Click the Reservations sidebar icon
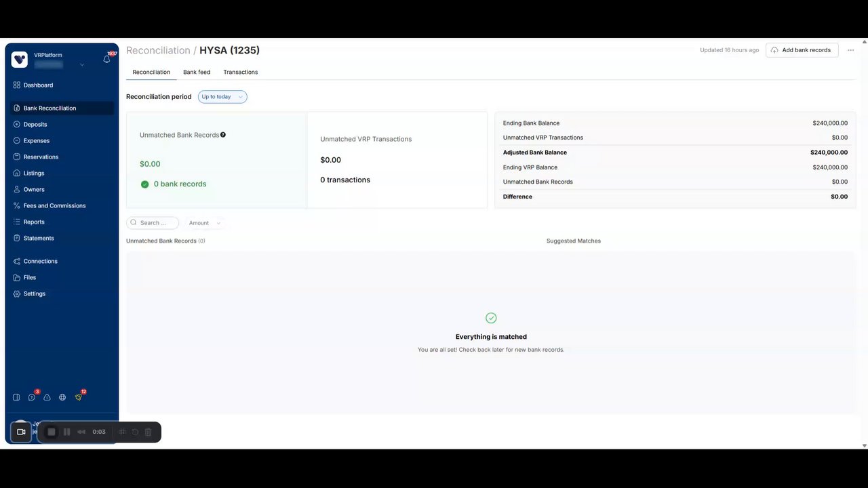This screenshot has height=488, width=868. click(17, 157)
